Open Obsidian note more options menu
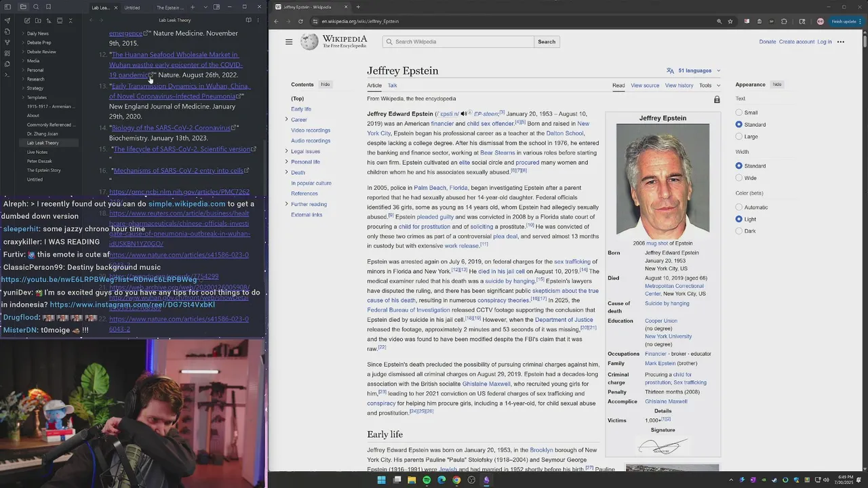This screenshot has height=488, width=868. point(258,20)
